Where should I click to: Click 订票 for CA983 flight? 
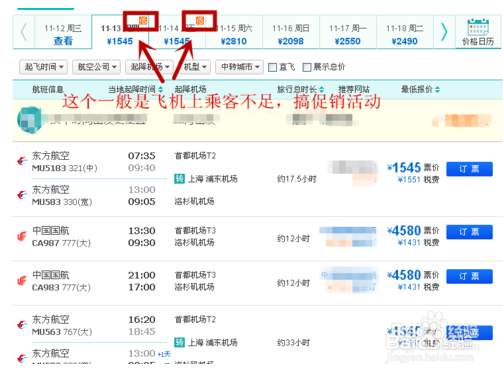pos(469,276)
